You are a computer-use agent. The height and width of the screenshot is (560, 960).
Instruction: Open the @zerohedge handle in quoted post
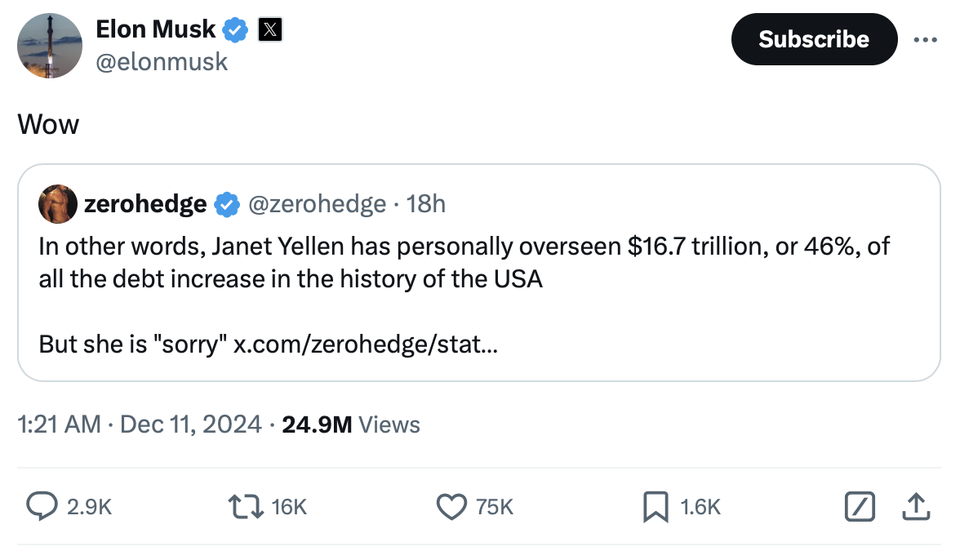point(316,204)
